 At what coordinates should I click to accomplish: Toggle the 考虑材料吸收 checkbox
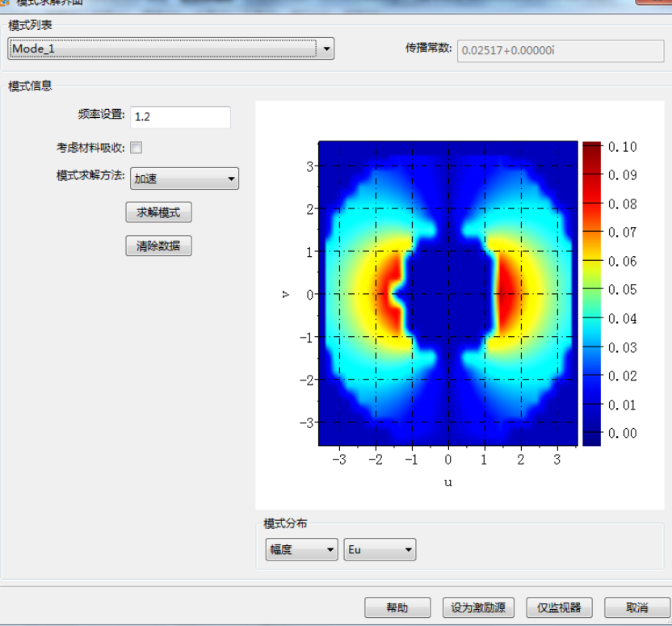click(136, 147)
